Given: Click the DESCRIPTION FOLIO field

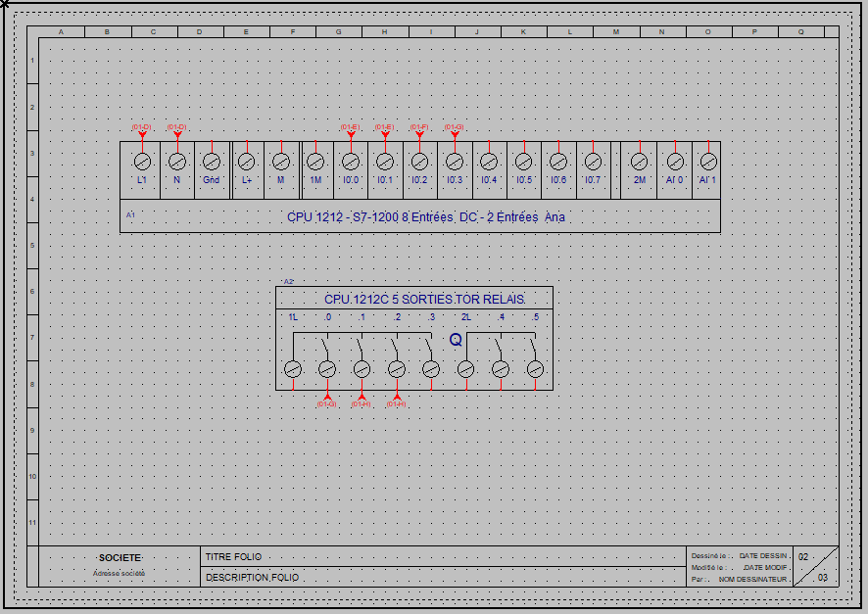Looking at the screenshot, I should click(x=253, y=578).
